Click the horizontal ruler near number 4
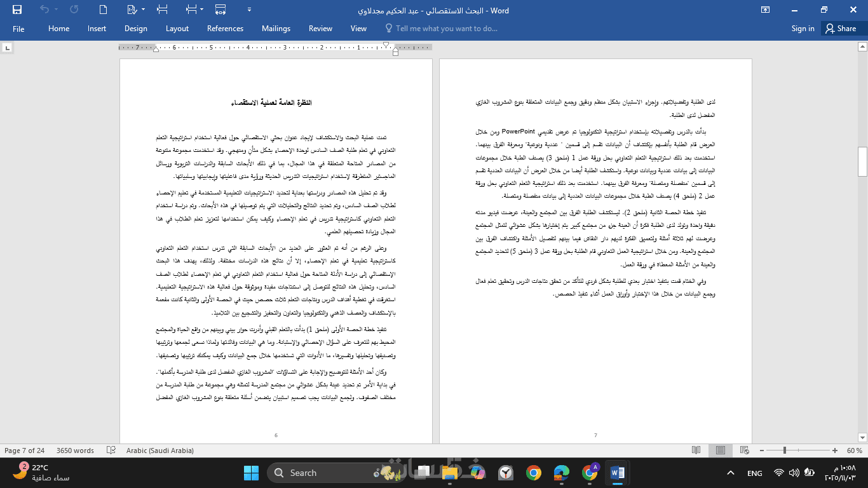The height and width of the screenshot is (488, 868). coord(248,48)
